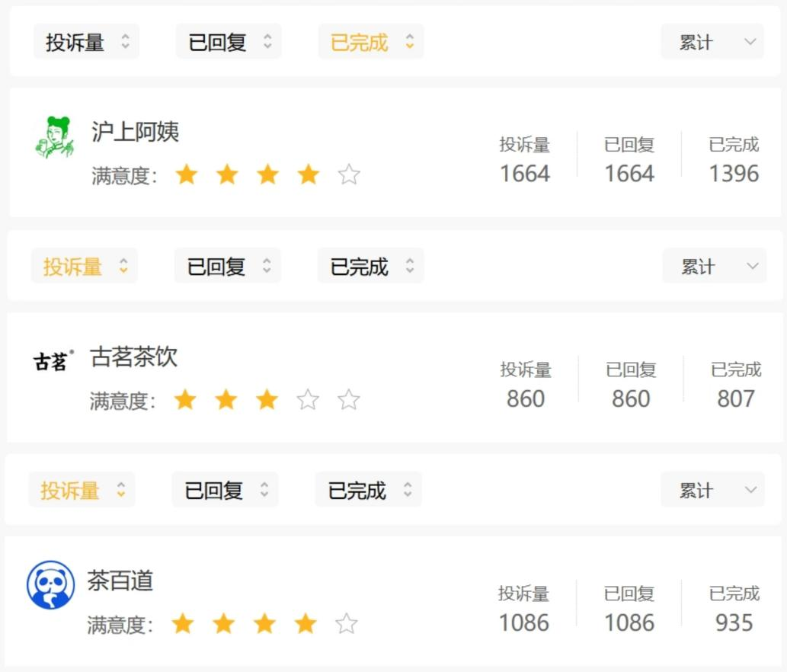Screen dimensions: 787x672
Task: Open the 累计 dropdown above 茶百道
Action: (x=712, y=490)
